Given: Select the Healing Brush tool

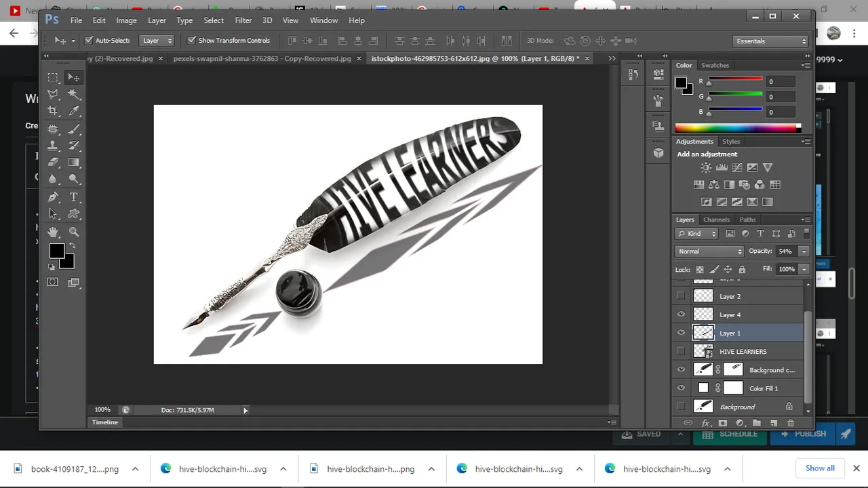Looking at the screenshot, I should (x=53, y=129).
